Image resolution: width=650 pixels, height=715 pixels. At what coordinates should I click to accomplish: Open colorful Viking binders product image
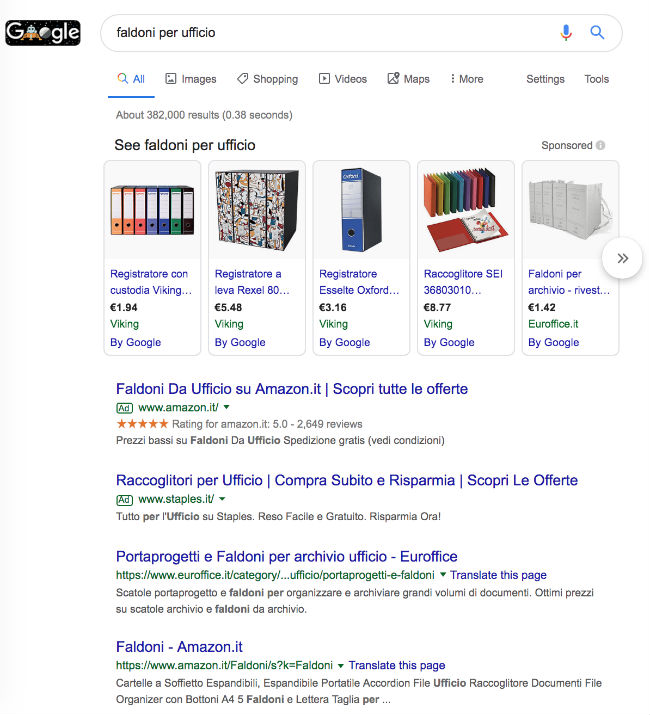(152, 210)
